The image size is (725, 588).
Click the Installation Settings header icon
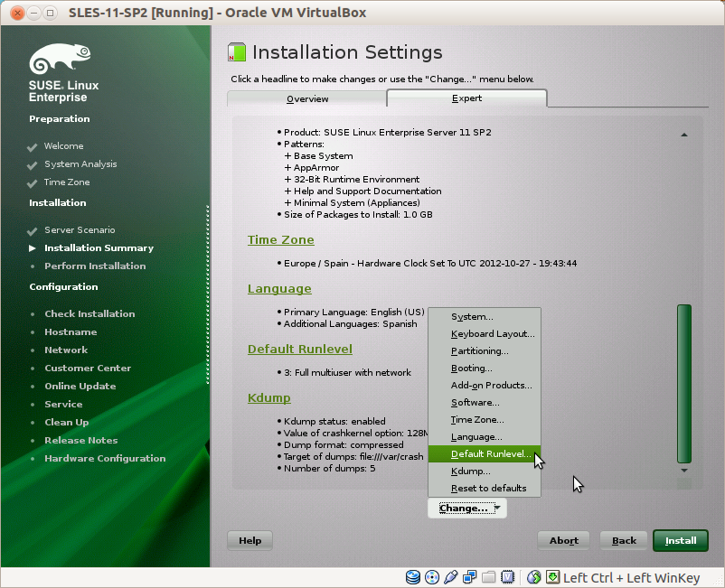tap(237, 52)
